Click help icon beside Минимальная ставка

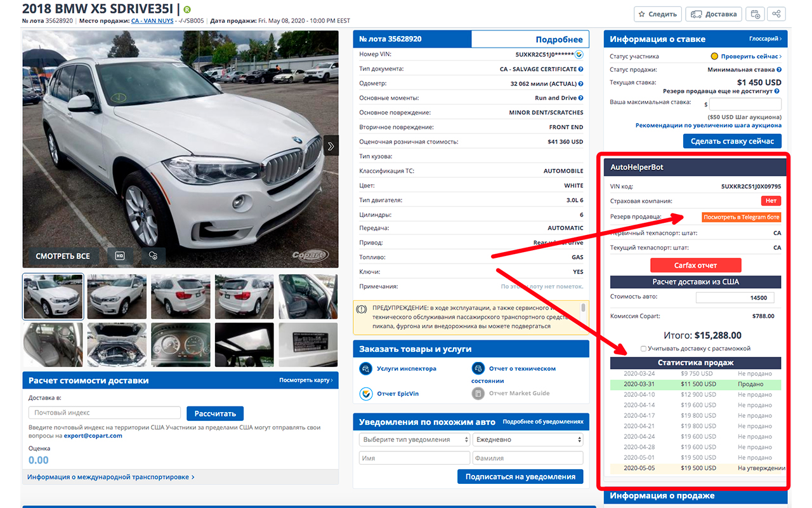[x=779, y=70]
